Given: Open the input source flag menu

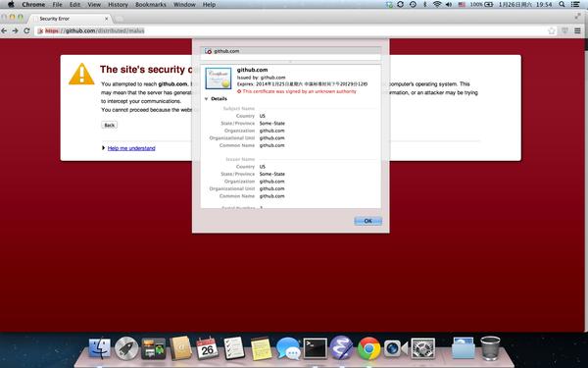Looking at the screenshot, I should click(x=462, y=5).
